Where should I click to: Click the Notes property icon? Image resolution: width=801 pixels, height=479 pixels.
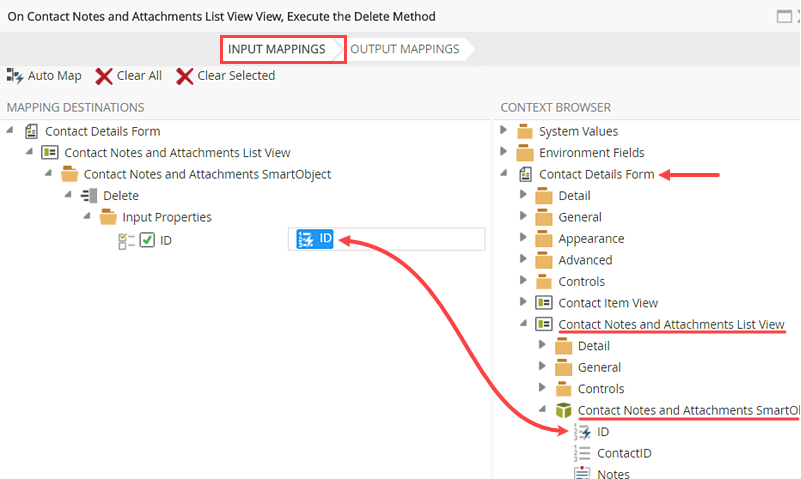[583, 474]
